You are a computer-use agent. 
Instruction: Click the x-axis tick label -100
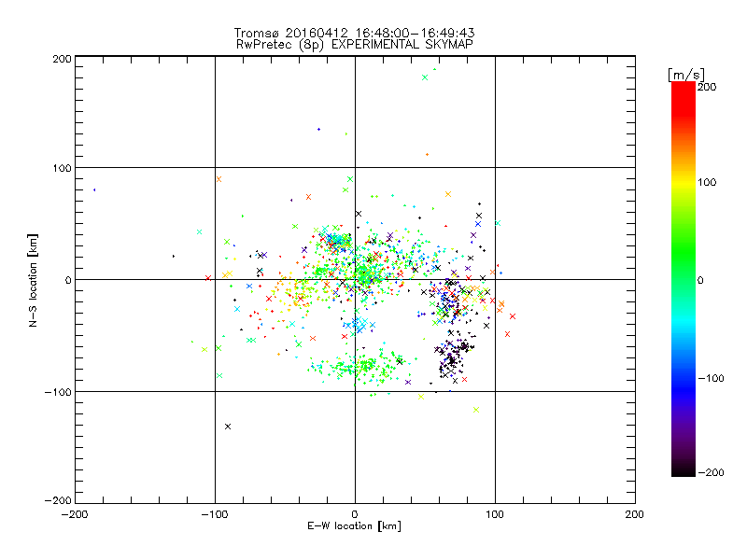click(x=215, y=514)
